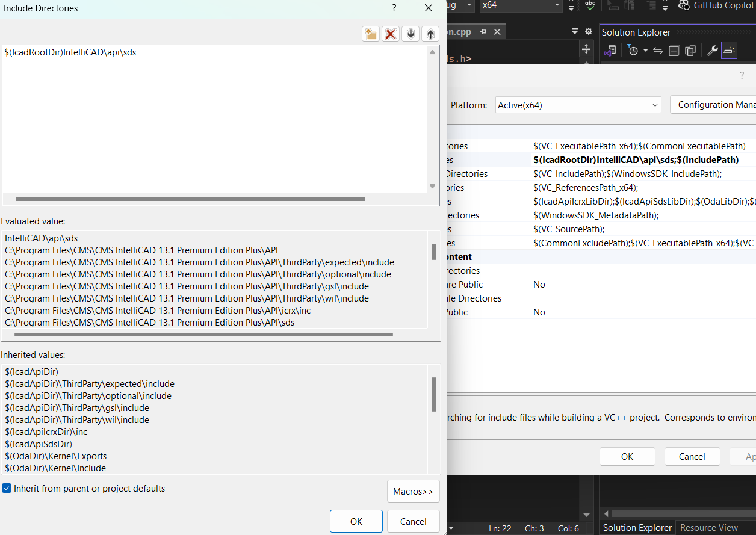
Task: Select evaluated path ending API\icrx\inc
Action: click(x=158, y=311)
